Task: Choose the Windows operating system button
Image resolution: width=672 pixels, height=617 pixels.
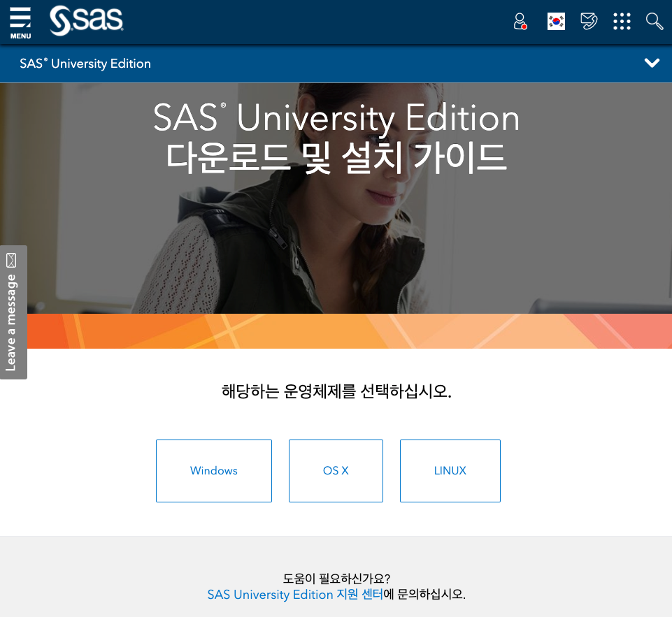Action: 214,470
